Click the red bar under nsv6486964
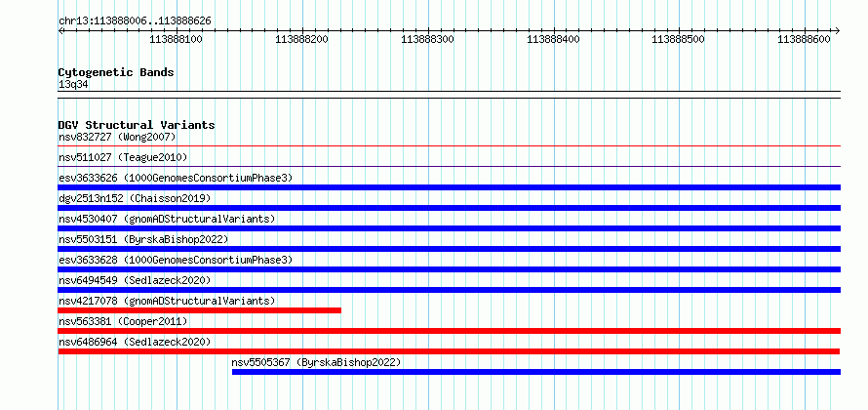Image resolution: width=868 pixels, height=410 pixels. tap(449, 351)
